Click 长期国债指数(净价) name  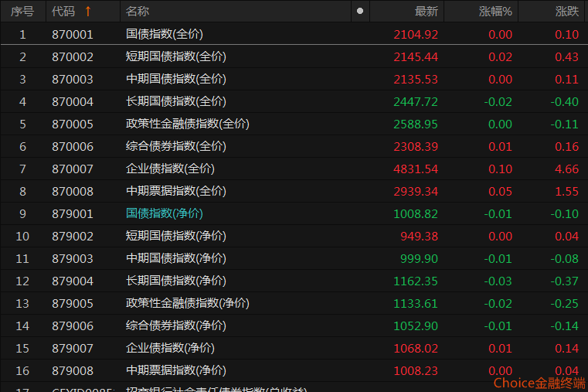[175, 281]
